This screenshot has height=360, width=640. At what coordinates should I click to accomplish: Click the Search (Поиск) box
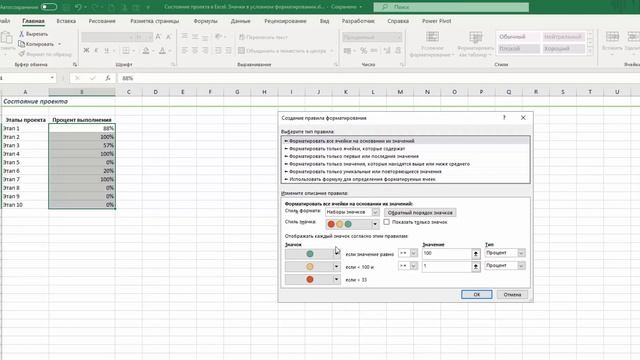451,7
